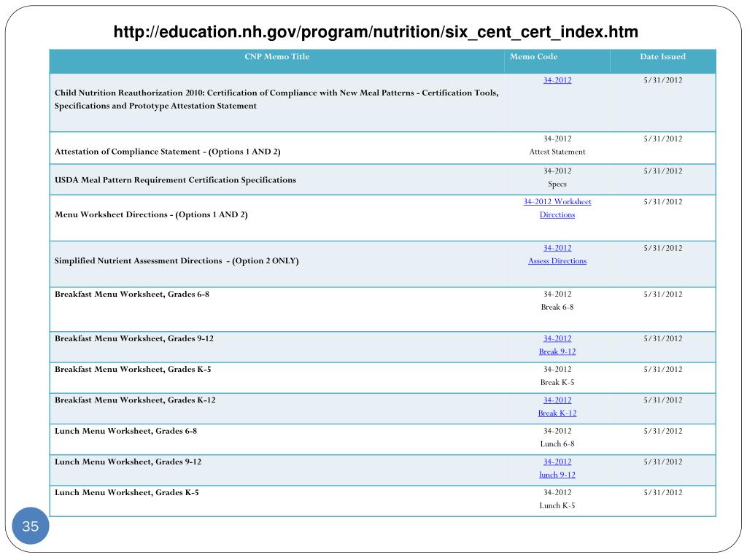Click the date for Lunch Menu Worksheet K-5
The height and width of the screenshot is (560, 747).
(x=662, y=492)
